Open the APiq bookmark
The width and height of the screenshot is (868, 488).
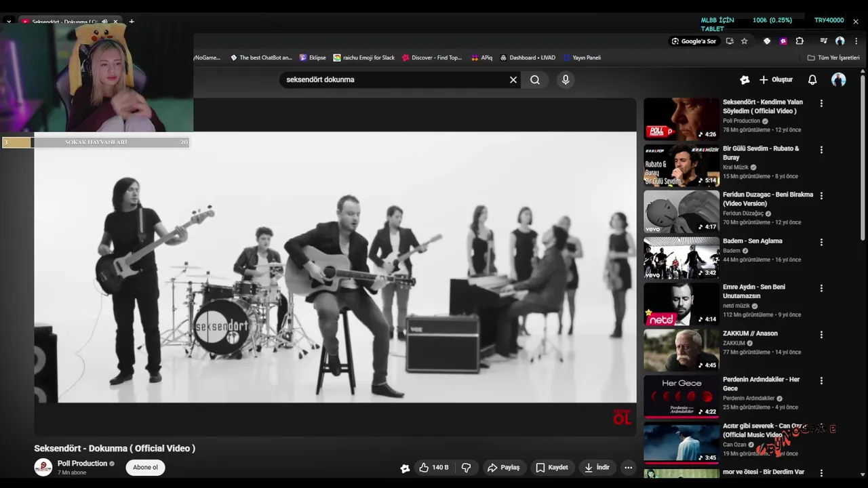pyautogui.click(x=482, y=58)
